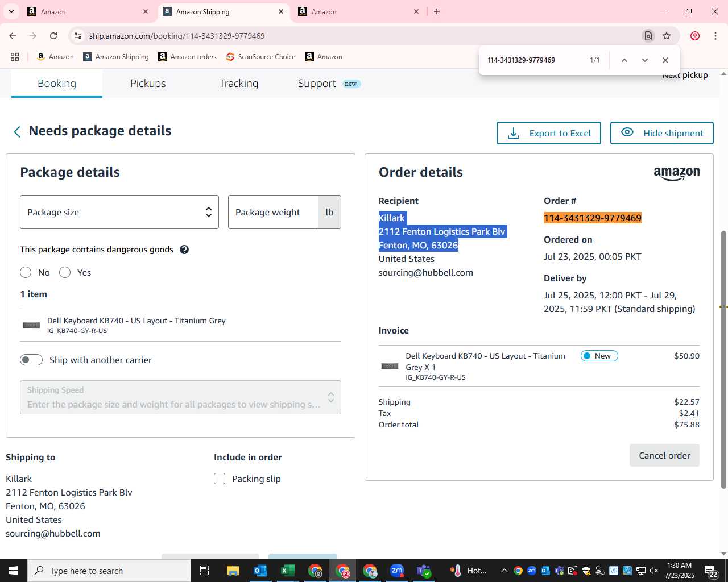Switch to the Tracking tab
Viewport: 728px width, 582px height.
point(239,83)
